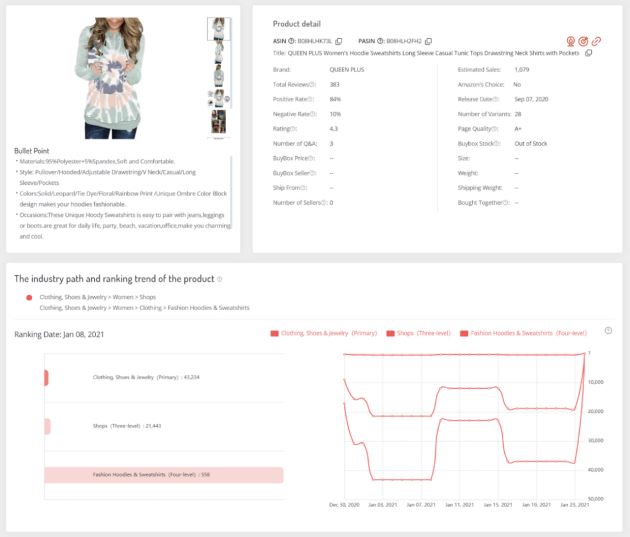Toggle Fashion Hoodies & Sweatshirts (Four-level) legend series

click(x=524, y=333)
